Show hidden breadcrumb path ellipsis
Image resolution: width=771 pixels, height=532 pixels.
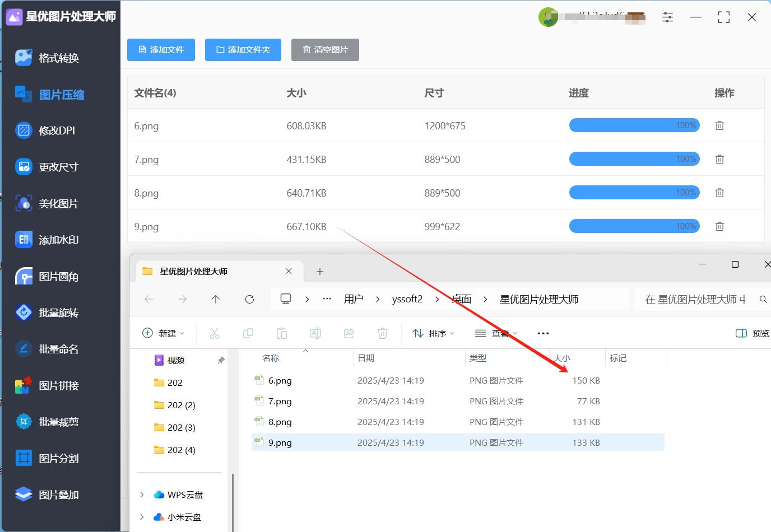(327, 299)
